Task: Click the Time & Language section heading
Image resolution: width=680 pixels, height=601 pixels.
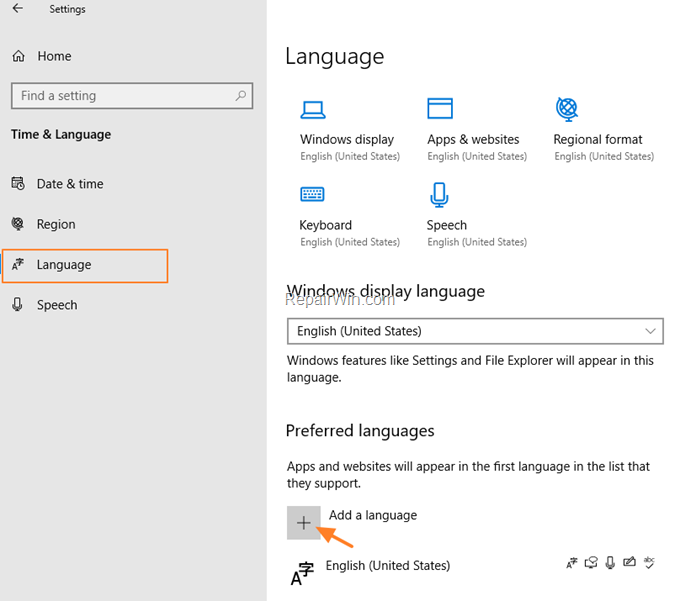Action: 61,134
